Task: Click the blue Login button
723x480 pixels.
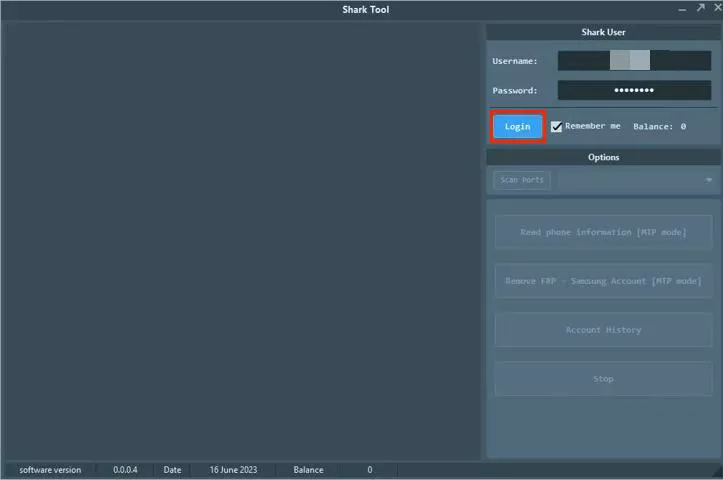Action: point(517,127)
